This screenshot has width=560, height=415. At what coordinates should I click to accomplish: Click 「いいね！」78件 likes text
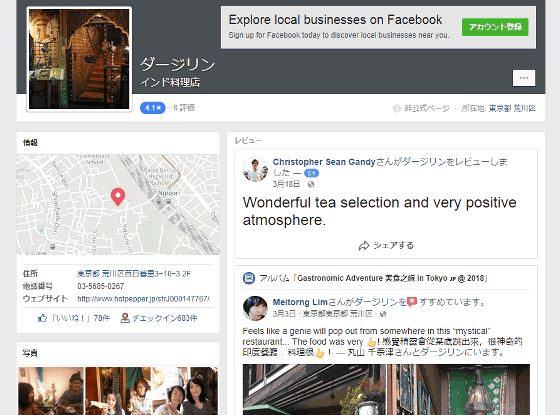(80, 318)
